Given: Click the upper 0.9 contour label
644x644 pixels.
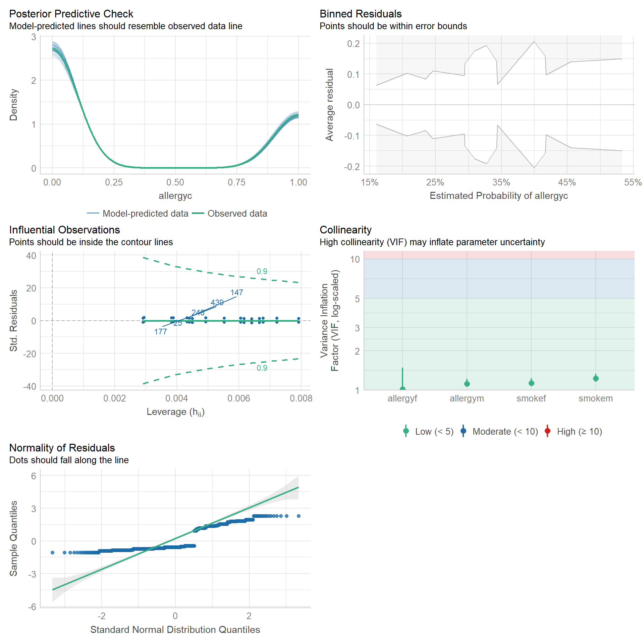Looking at the screenshot, I should [262, 271].
